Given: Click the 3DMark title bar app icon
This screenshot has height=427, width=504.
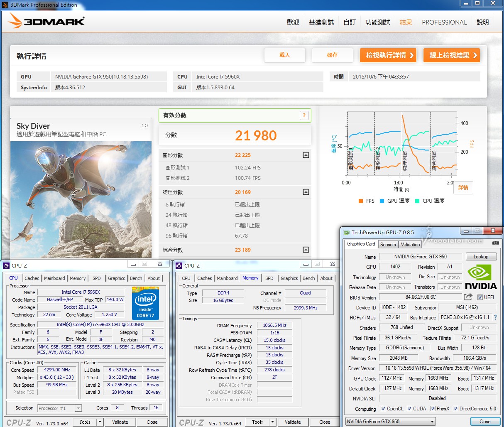Looking at the screenshot, I should click(x=5, y=5).
